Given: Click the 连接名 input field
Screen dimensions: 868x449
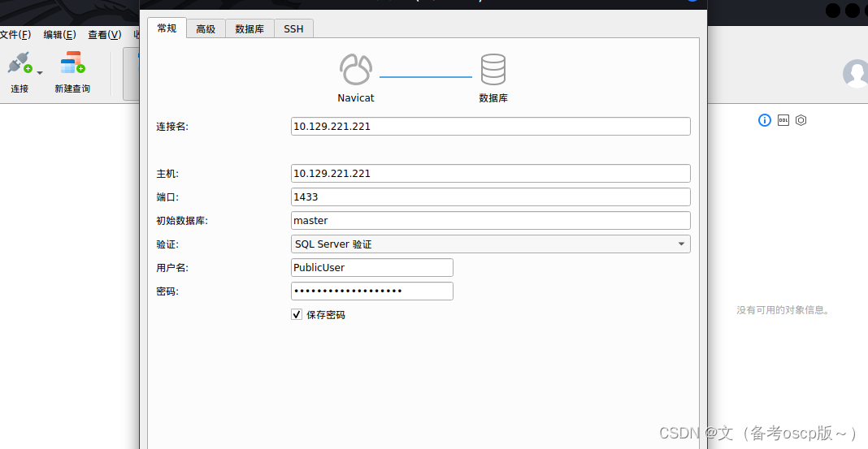Looking at the screenshot, I should pos(490,126).
